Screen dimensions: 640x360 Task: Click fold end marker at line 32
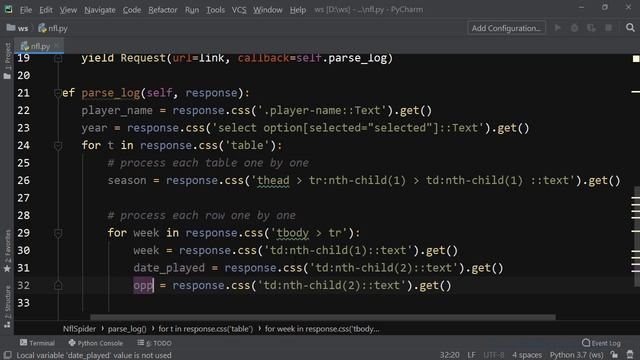[58, 285]
